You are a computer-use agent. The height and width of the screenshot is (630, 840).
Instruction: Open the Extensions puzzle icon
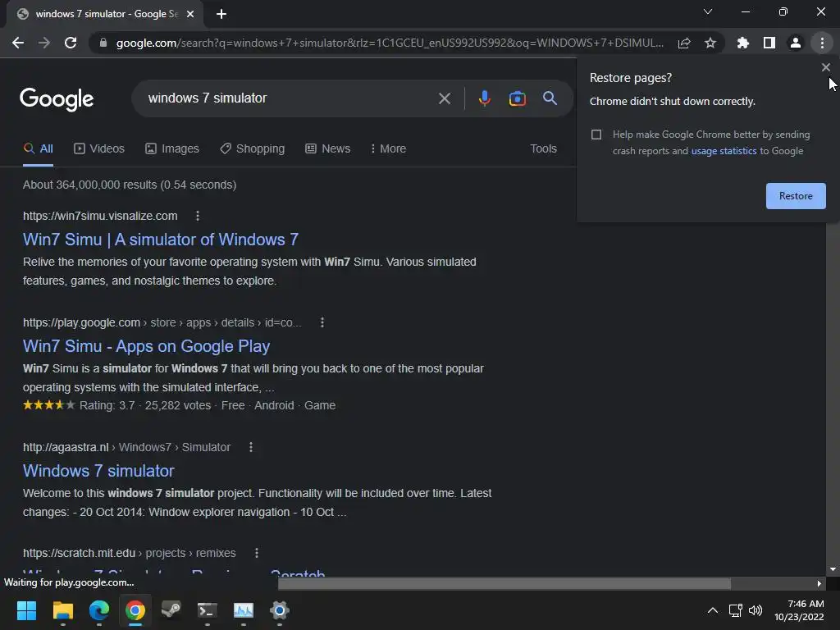tap(742, 43)
